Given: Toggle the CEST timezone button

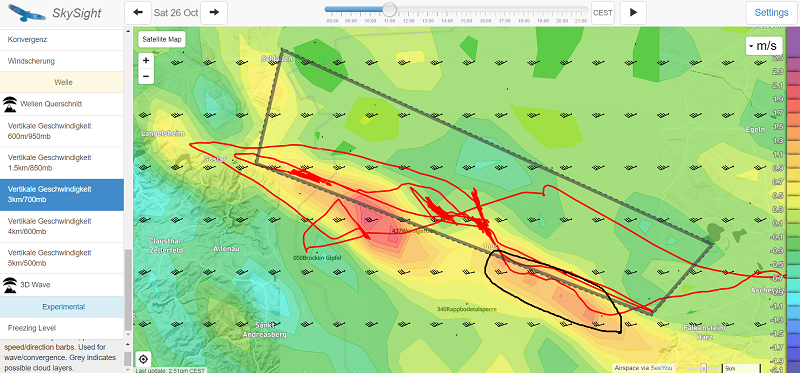Looking at the screenshot, I should [x=603, y=13].
